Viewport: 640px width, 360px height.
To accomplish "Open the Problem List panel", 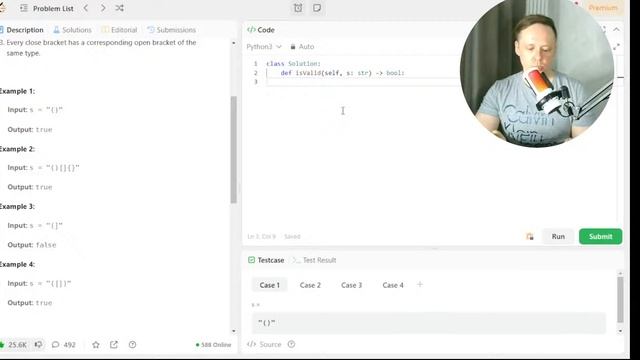I will click(x=47, y=8).
